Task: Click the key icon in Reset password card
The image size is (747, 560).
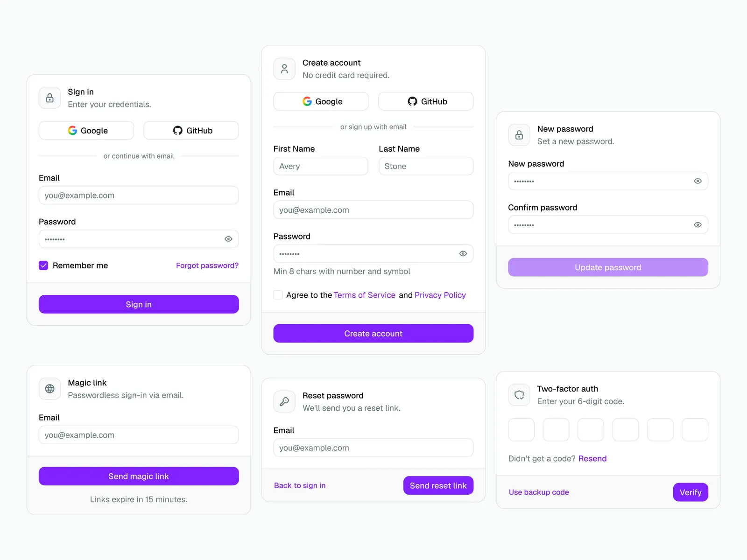Action: point(284,401)
